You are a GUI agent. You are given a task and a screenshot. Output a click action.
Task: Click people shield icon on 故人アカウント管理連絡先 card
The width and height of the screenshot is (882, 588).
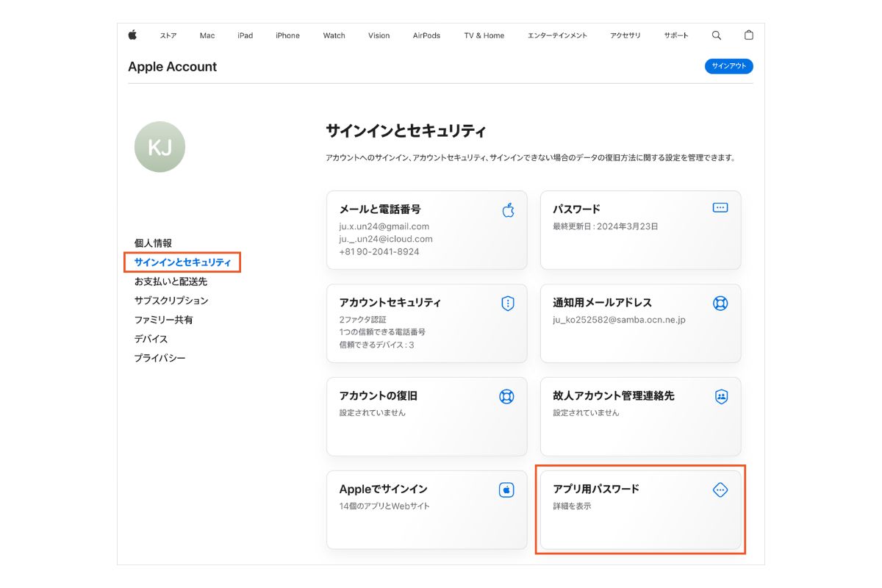(721, 397)
